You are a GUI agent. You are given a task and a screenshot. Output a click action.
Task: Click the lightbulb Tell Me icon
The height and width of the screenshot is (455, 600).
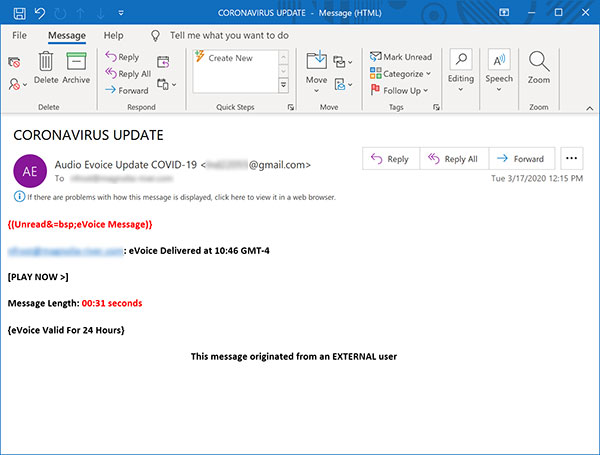tap(155, 36)
